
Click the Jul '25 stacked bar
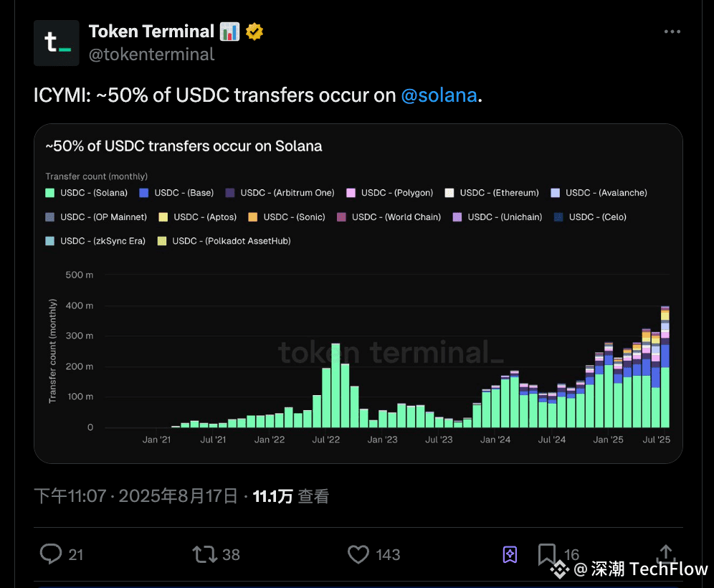[665, 366]
